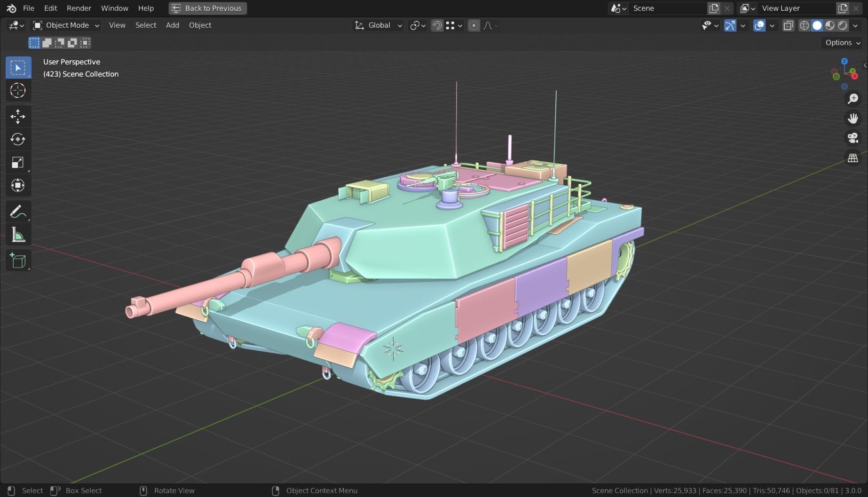Open the Window menu
The height and width of the screenshot is (497, 868).
tap(115, 8)
